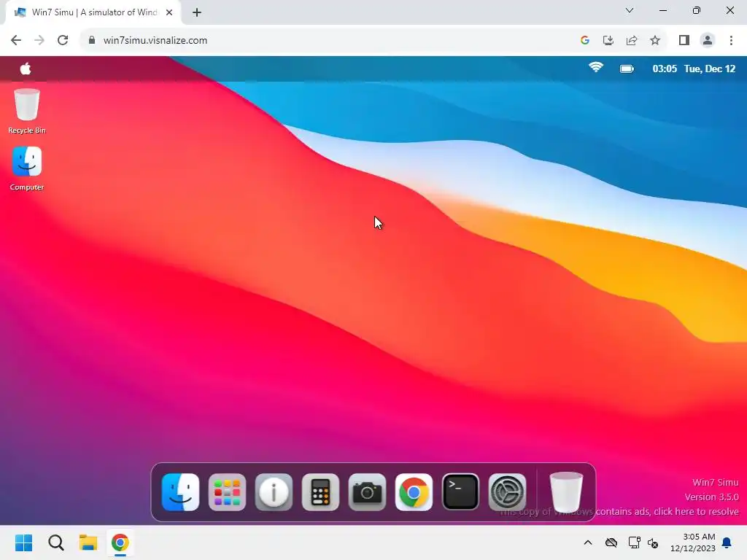The image size is (747, 560).
Task: Open a new browser tab
Action: [x=197, y=12]
